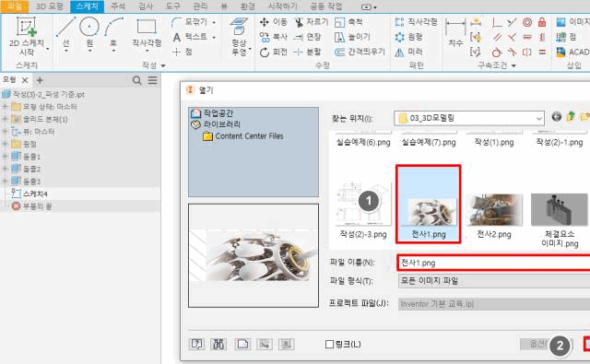This screenshot has width=590, height=364.
Task: Select the 회전 rotate tool
Action: point(273,52)
